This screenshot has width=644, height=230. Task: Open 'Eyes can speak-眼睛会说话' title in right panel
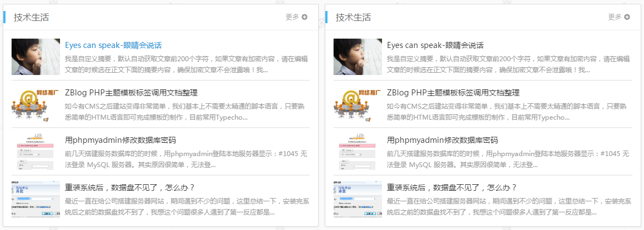(435, 45)
